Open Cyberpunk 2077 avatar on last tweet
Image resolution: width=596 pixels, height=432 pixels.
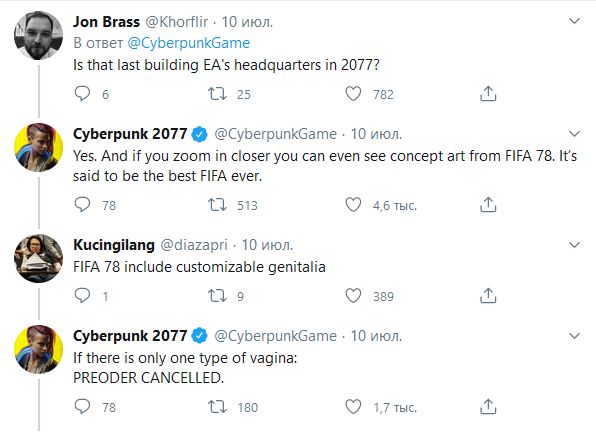38,350
